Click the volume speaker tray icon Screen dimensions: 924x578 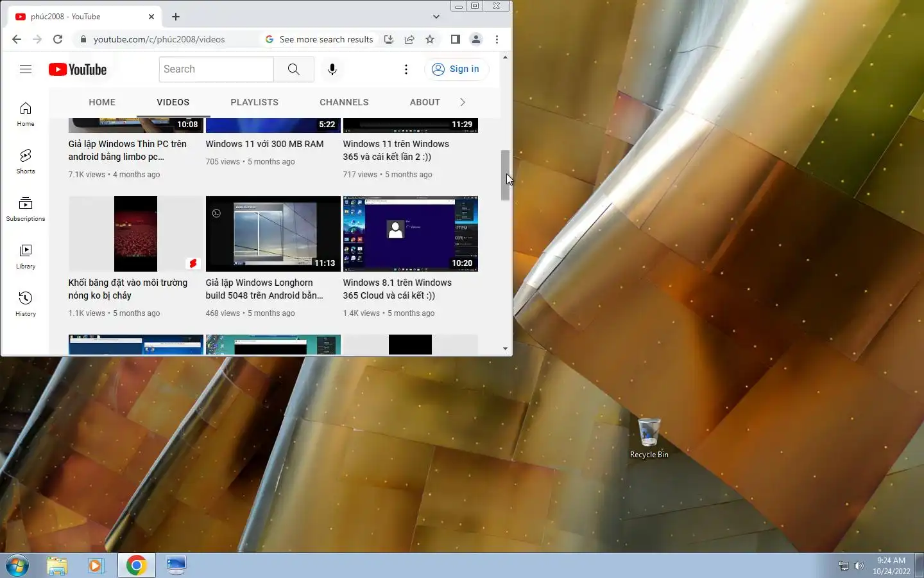859,566
